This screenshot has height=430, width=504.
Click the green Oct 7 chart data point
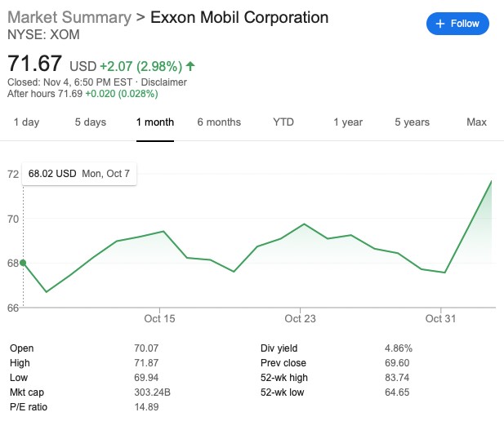tap(23, 263)
